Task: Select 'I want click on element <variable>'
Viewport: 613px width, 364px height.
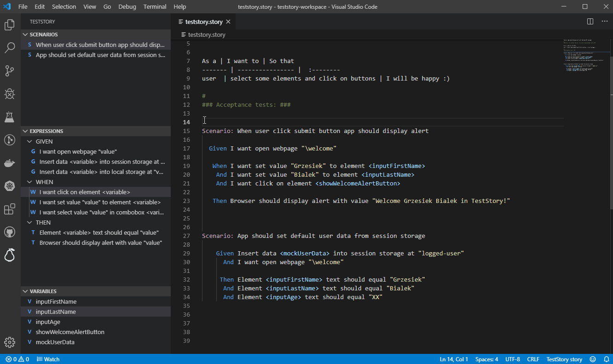Action: [x=96, y=192]
